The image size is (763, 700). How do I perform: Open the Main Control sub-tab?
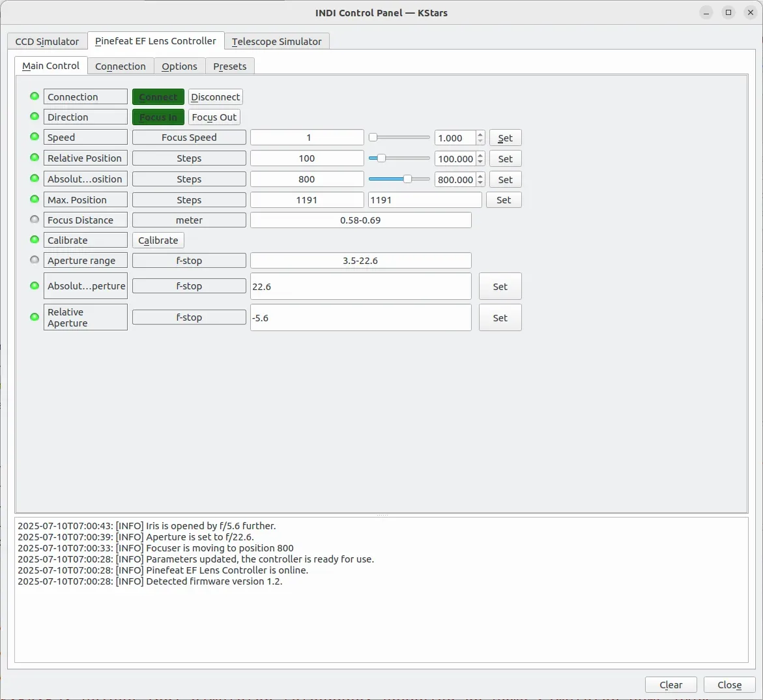tap(51, 66)
